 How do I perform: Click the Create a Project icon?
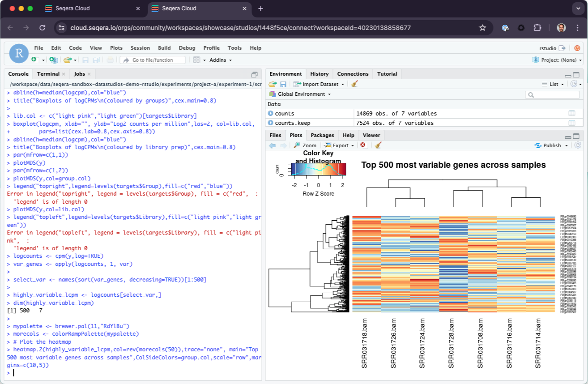click(53, 60)
